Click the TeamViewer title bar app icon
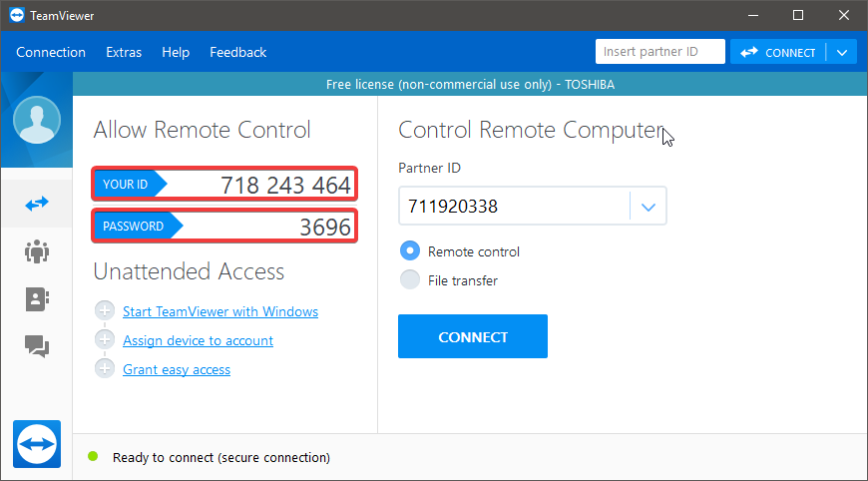The image size is (868, 481). (17, 15)
